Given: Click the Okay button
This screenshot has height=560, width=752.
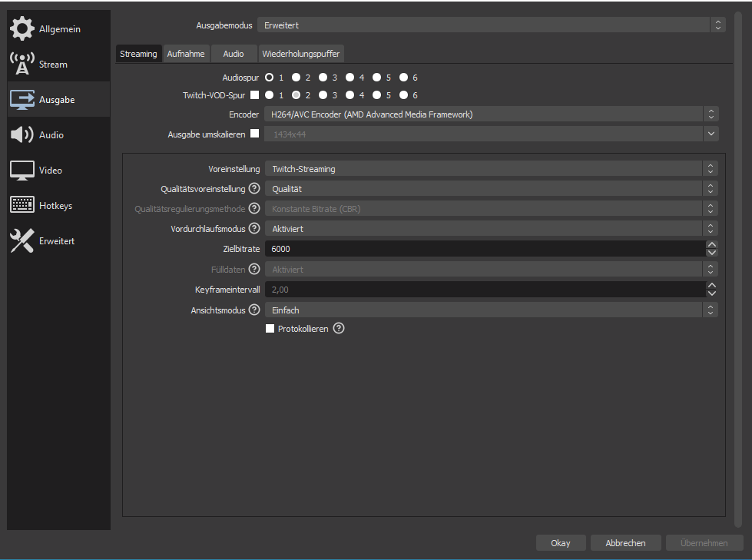Looking at the screenshot, I should 561,543.
